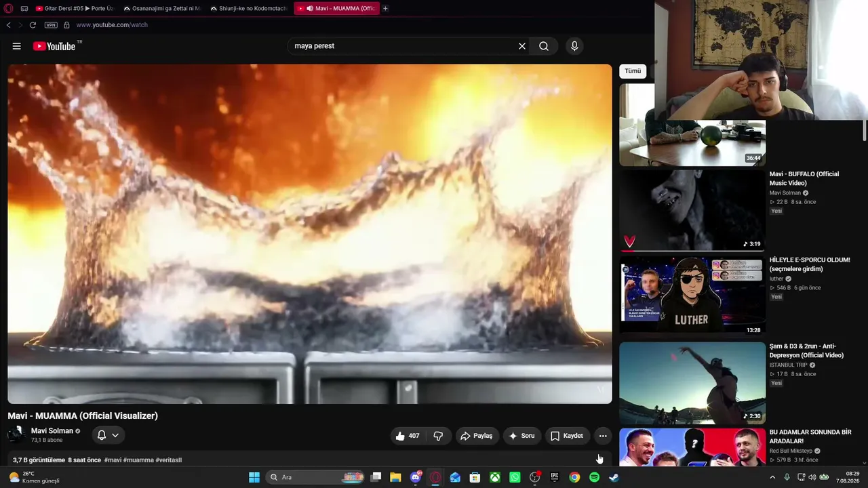
Task: Start voice search with microphone
Action: pyautogui.click(x=574, y=46)
